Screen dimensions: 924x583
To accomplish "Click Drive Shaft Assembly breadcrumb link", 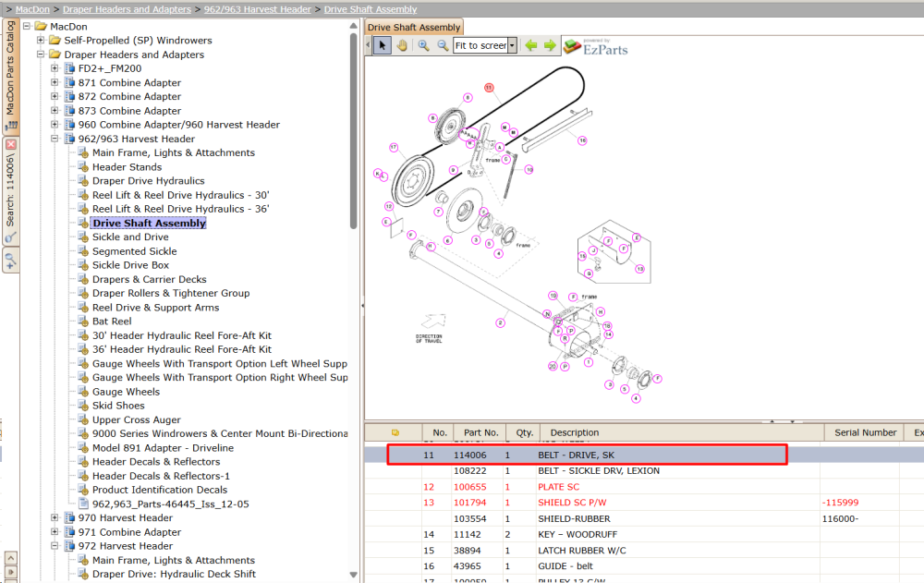I will [371, 9].
